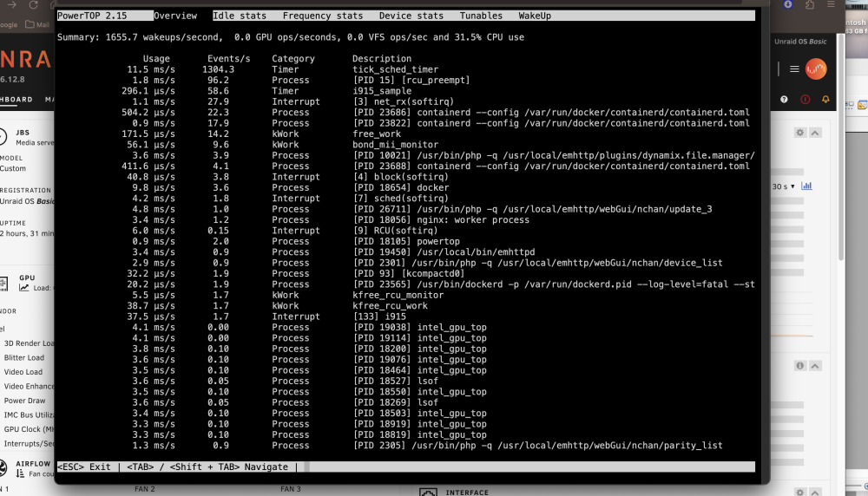Open the orange Unraid account avatar
Viewport: 868px width, 496px height.
click(816, 69)
